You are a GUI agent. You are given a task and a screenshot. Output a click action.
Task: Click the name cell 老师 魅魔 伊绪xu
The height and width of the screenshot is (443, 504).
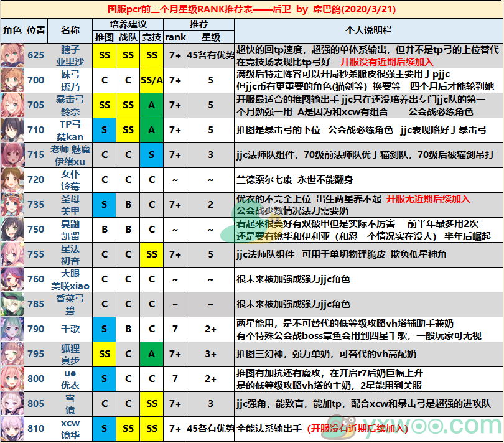70,155
